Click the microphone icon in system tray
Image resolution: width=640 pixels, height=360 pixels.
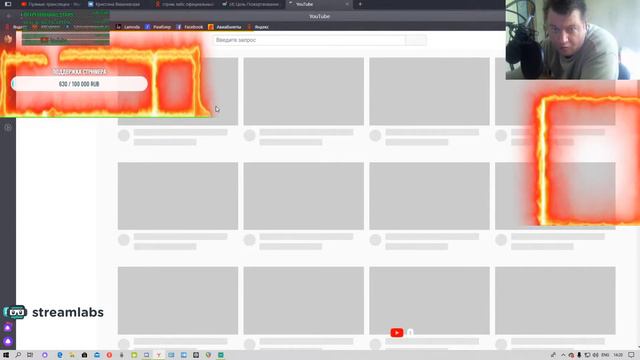pyautogui.click(x=579, y=355)
